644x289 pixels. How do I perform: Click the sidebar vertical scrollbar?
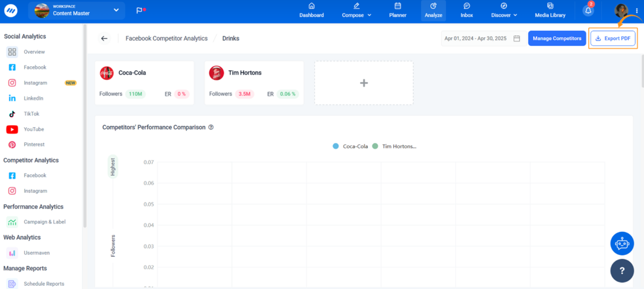click(x=85, y=126)
